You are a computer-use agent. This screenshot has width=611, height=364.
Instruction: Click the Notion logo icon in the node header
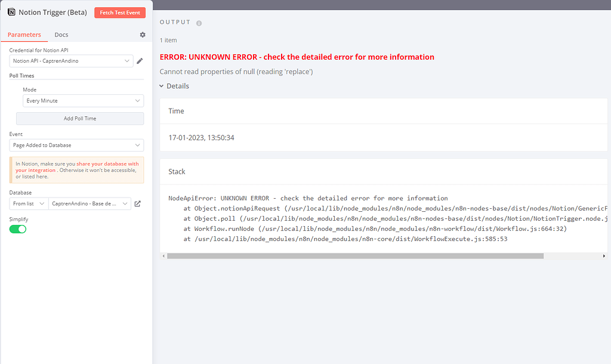tap(11, 12)
